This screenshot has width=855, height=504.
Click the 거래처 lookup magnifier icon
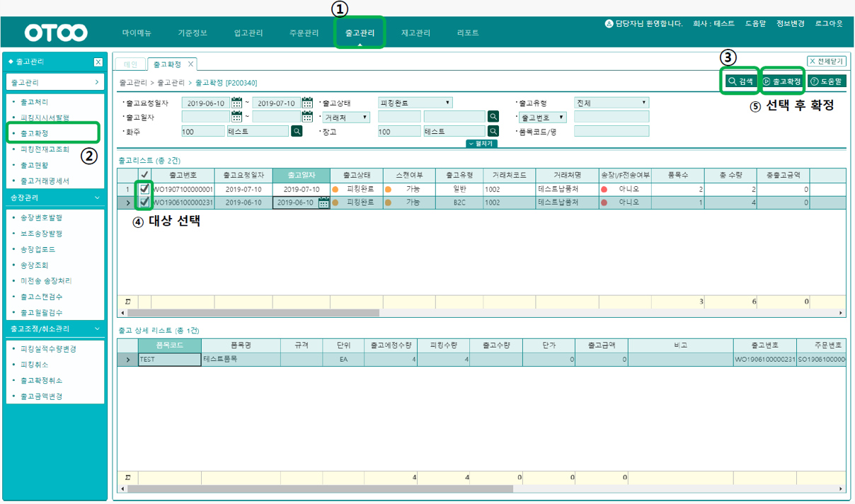(493, 117)
